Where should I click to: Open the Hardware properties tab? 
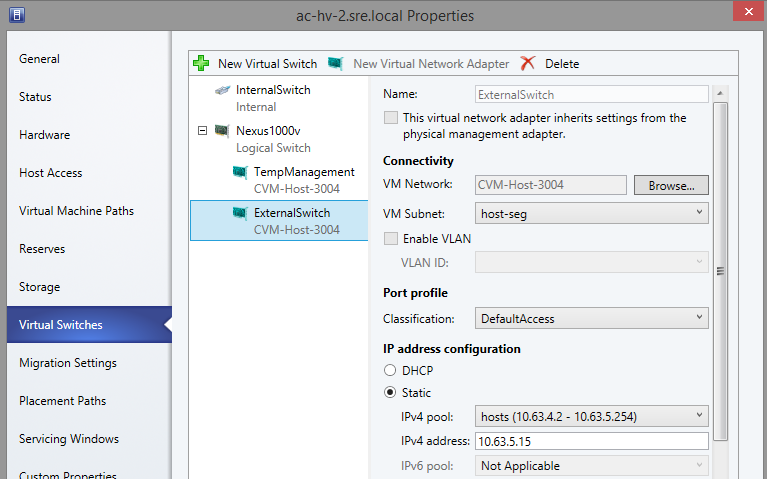(45, 135)
